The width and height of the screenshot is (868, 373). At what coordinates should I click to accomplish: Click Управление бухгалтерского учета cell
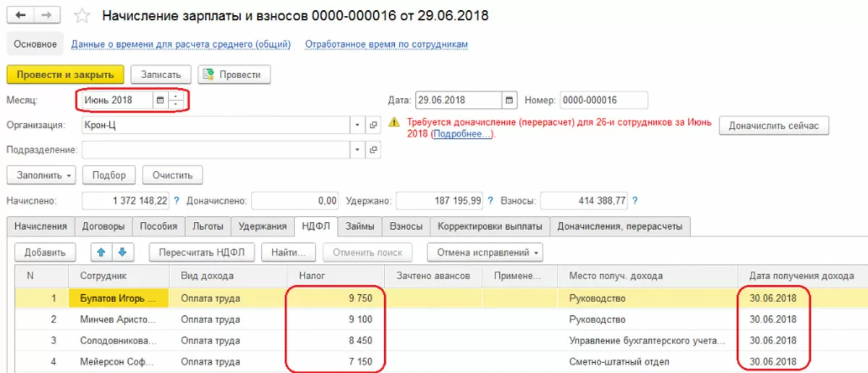(648, 340)
